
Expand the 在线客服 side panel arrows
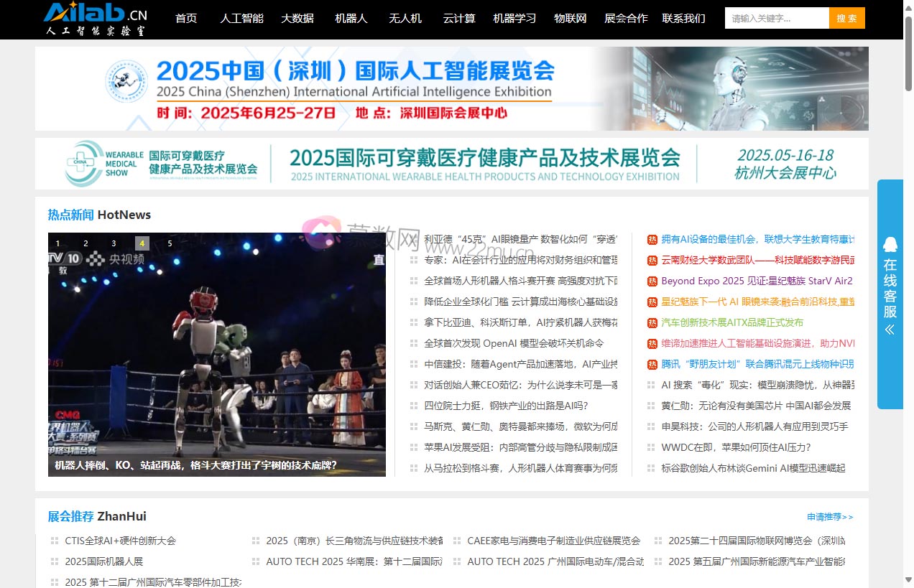tap(890, 330)
